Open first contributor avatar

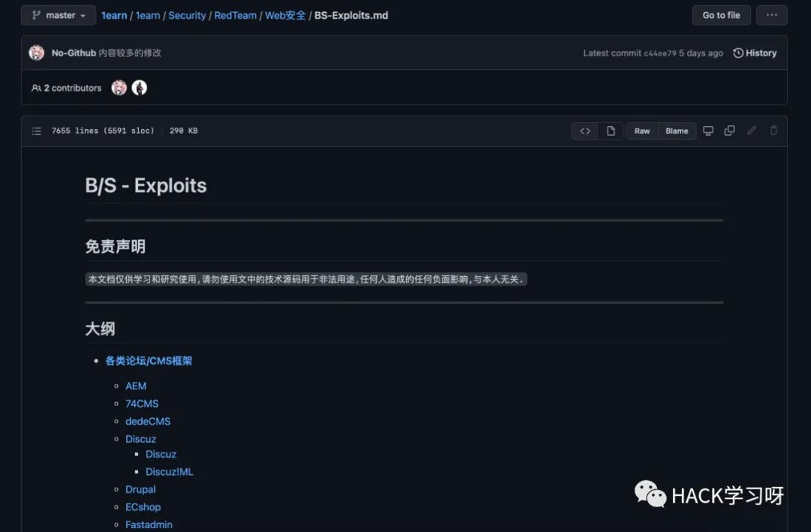pyautogui.click(x=119, y=88)
